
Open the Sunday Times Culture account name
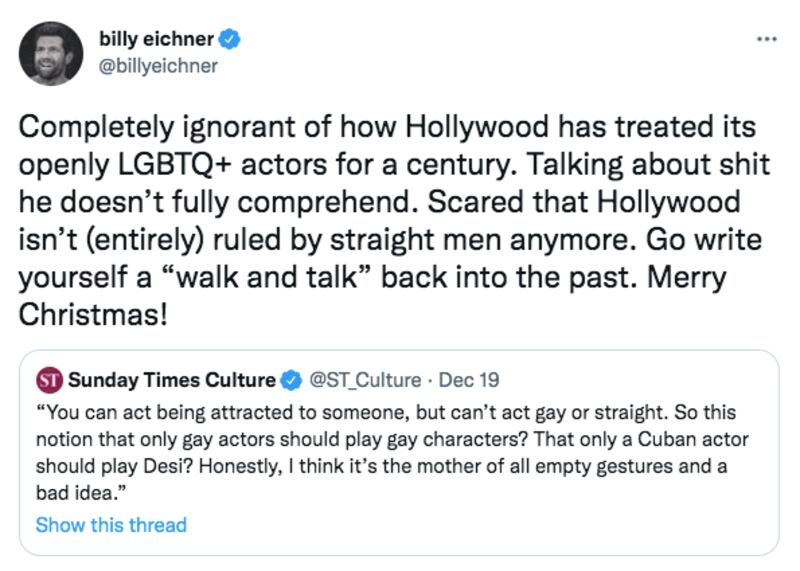171,380
